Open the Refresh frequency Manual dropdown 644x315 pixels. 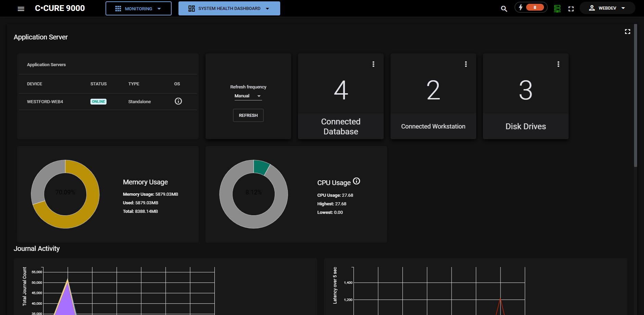coord(248,96)
